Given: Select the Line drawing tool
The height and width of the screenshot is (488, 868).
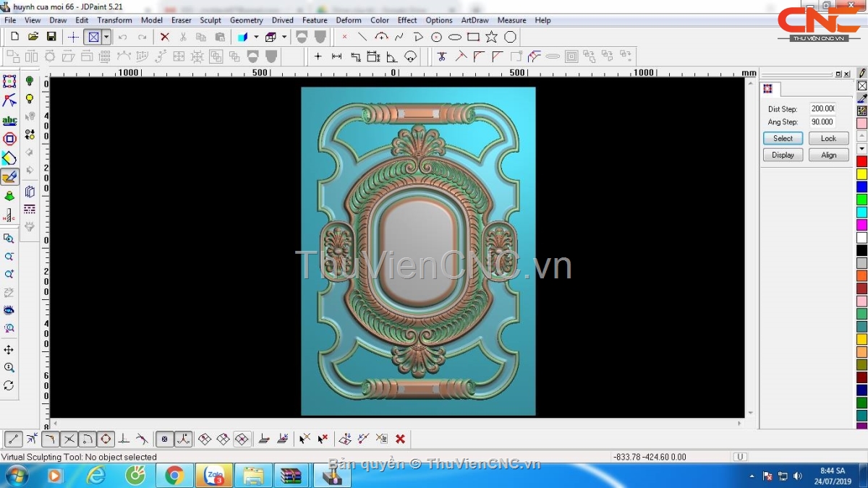Looking at the screenshot, I should coord(362,37).
